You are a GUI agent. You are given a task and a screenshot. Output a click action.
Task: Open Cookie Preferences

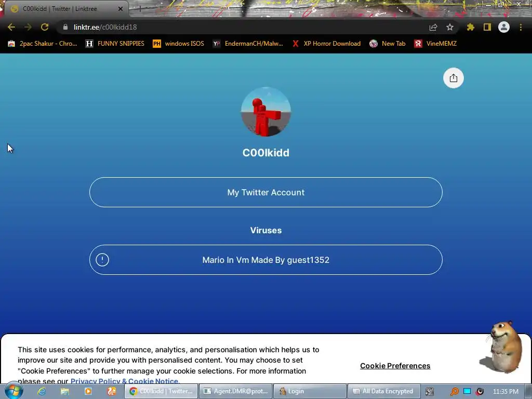tap(395, 366)
